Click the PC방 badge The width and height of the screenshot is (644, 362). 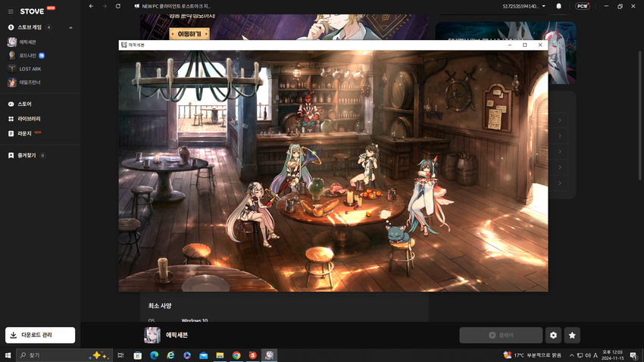click(x=583, y=6)
